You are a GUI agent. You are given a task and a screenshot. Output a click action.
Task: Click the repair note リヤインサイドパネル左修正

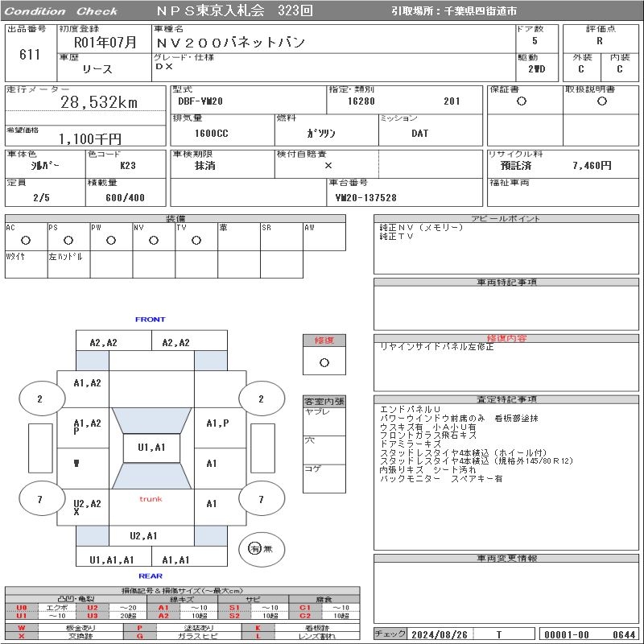coord(436,347)
